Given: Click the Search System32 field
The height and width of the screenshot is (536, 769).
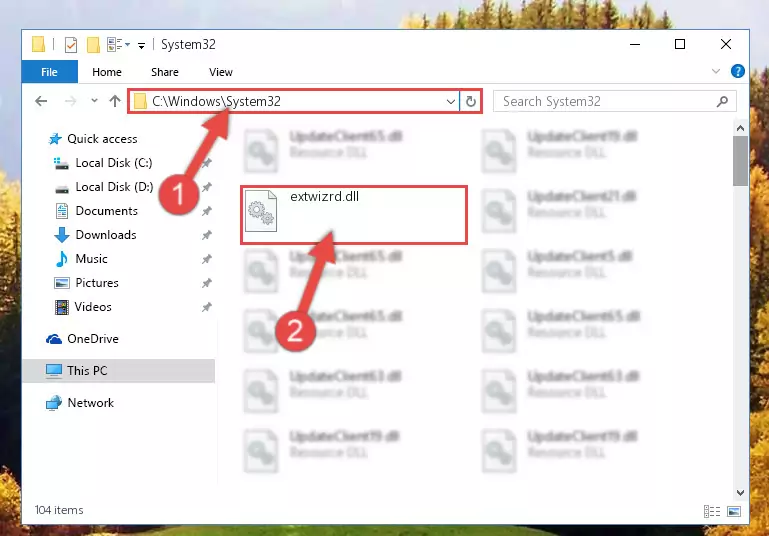Looking at the screenshot, I should [x=615, y=102].
